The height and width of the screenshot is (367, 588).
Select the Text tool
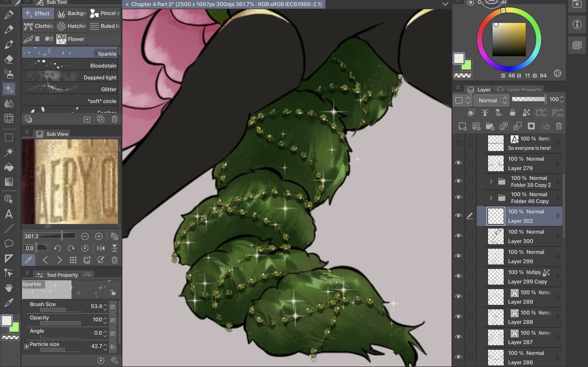(9, 214)
